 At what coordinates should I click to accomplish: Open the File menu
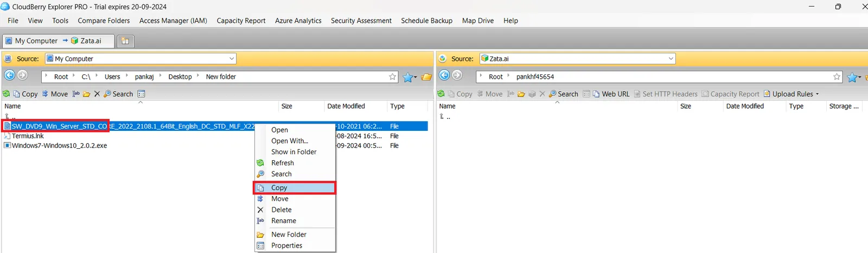13,21
